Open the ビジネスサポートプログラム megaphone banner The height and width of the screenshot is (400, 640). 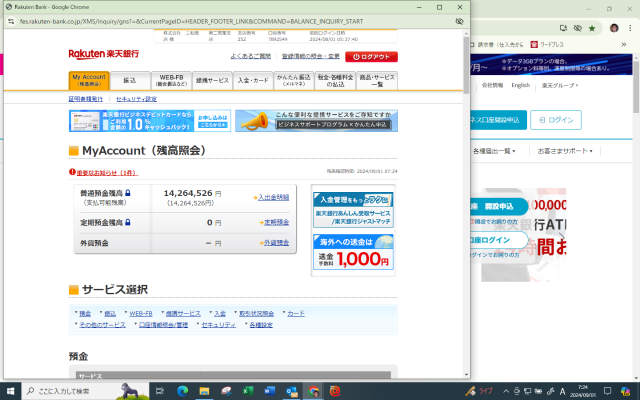click(x=316, y=121)
